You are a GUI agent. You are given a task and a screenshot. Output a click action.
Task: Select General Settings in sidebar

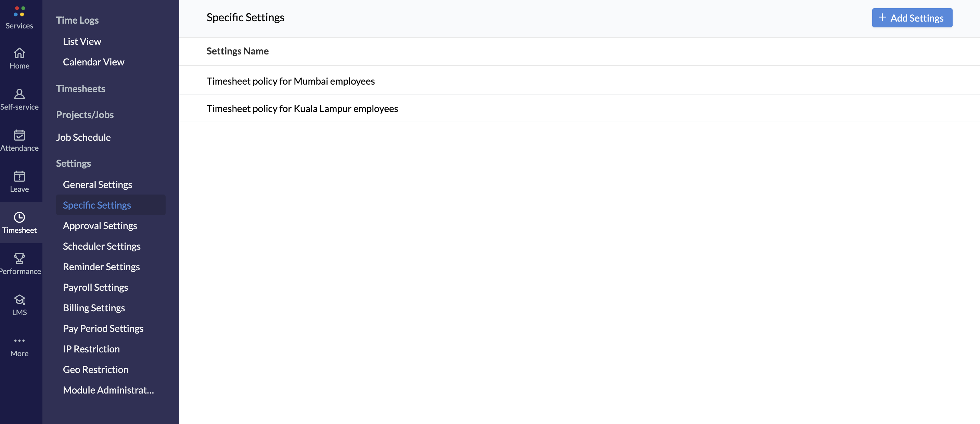click(x=98, y=185)
